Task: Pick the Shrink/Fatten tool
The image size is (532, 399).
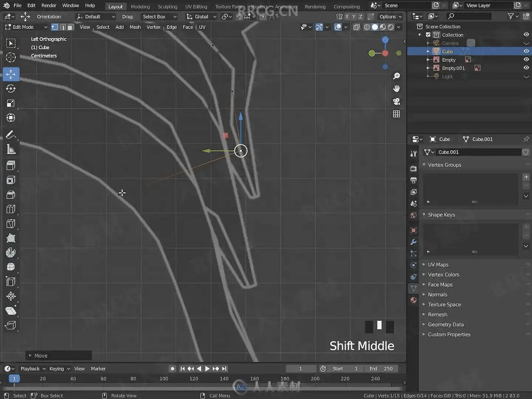Action: 11,296
